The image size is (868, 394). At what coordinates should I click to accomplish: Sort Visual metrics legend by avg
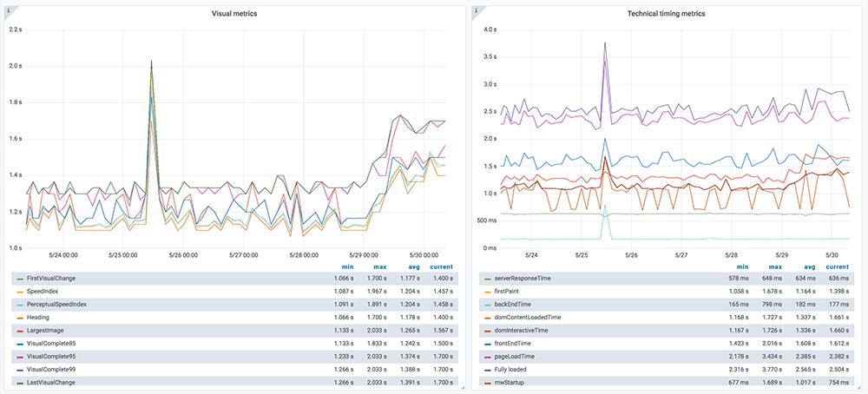coord(413,266)
